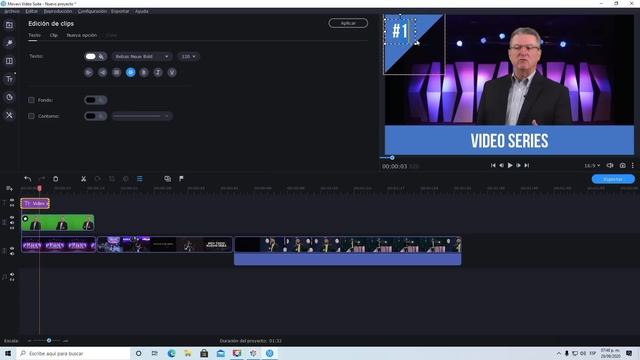Screen dimensions: 640x360
Task: Take a snapshot with camera icon
Action: (622, 165)
